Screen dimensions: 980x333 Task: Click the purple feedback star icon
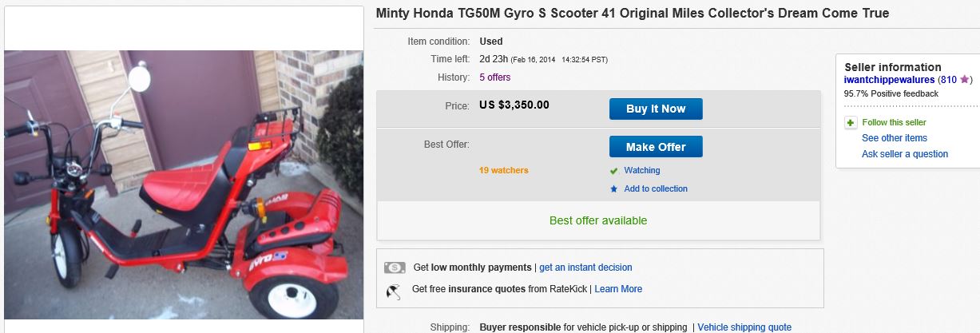tap(965, 80)
